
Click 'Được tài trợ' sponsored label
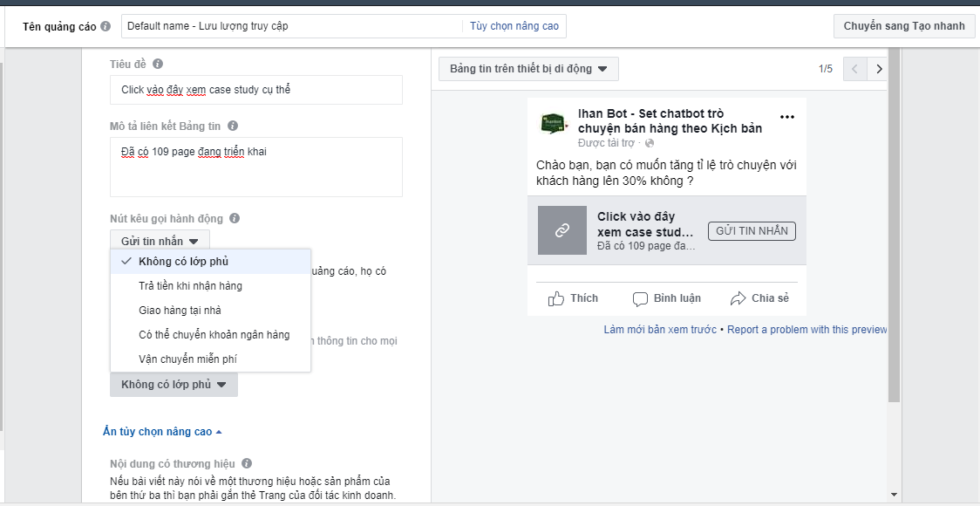point(606,143)
